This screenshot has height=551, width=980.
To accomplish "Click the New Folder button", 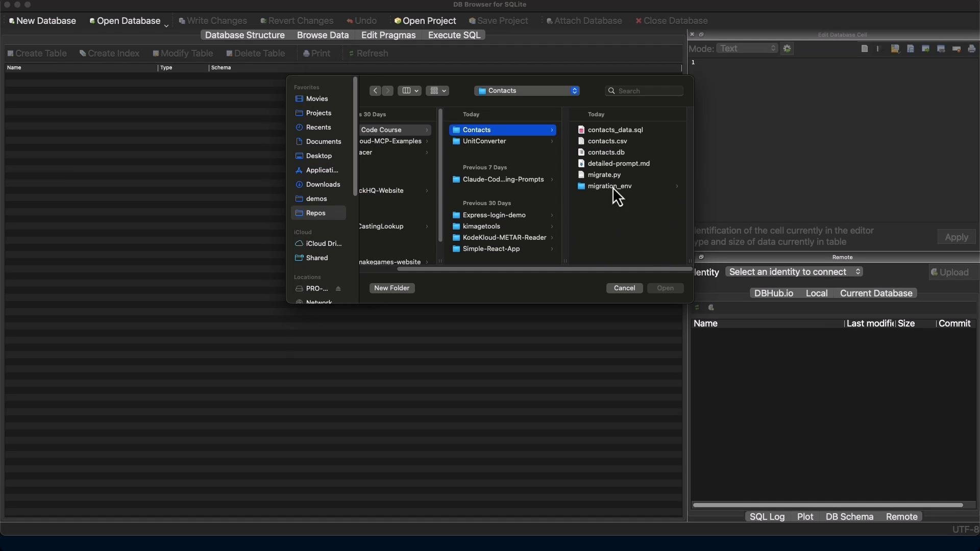I will point(392,288).
